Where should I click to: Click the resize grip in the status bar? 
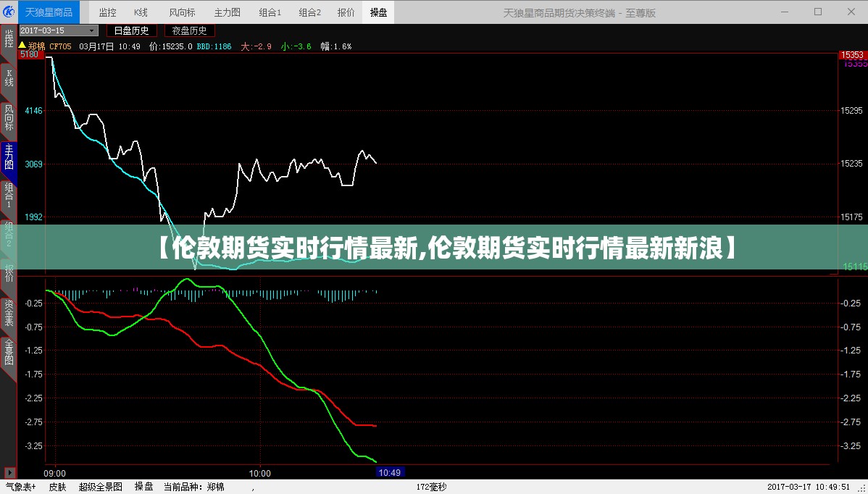point(863,489)
